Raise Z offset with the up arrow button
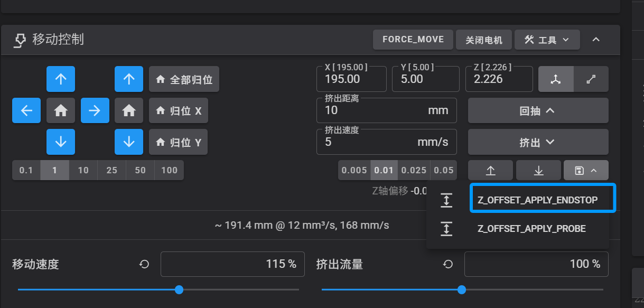This screenshot has width=644, height=308. point(490,170)
